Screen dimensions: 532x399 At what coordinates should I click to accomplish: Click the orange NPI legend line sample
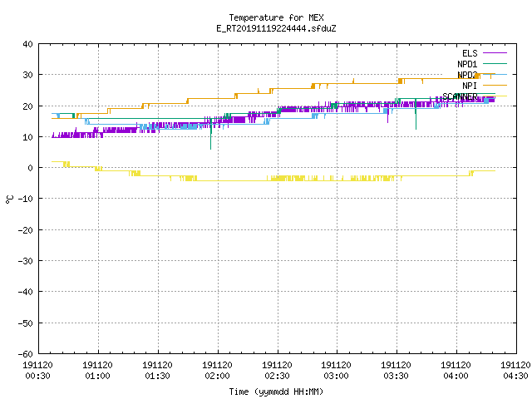click(495, 85)
